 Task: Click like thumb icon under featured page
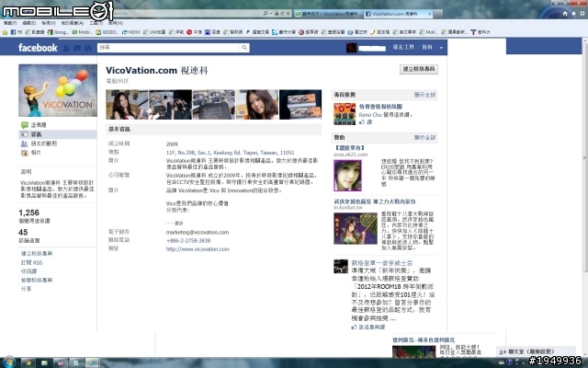362,122
